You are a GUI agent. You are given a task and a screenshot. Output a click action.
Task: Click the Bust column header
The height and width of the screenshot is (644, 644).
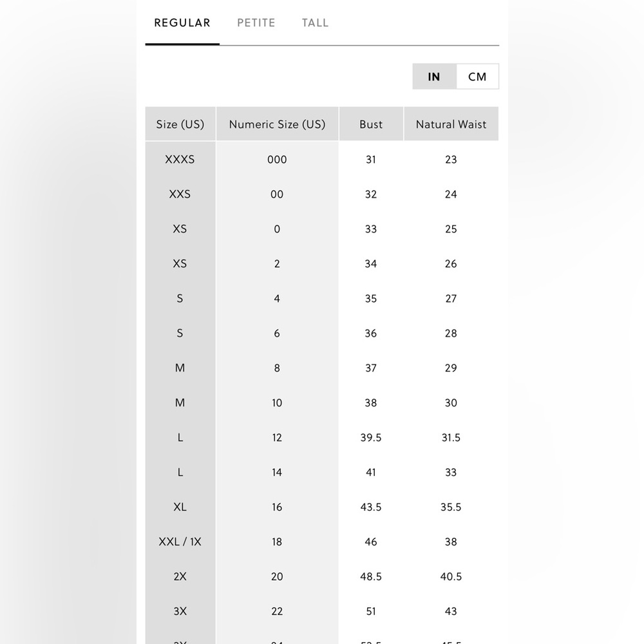[x=371, y=124]
